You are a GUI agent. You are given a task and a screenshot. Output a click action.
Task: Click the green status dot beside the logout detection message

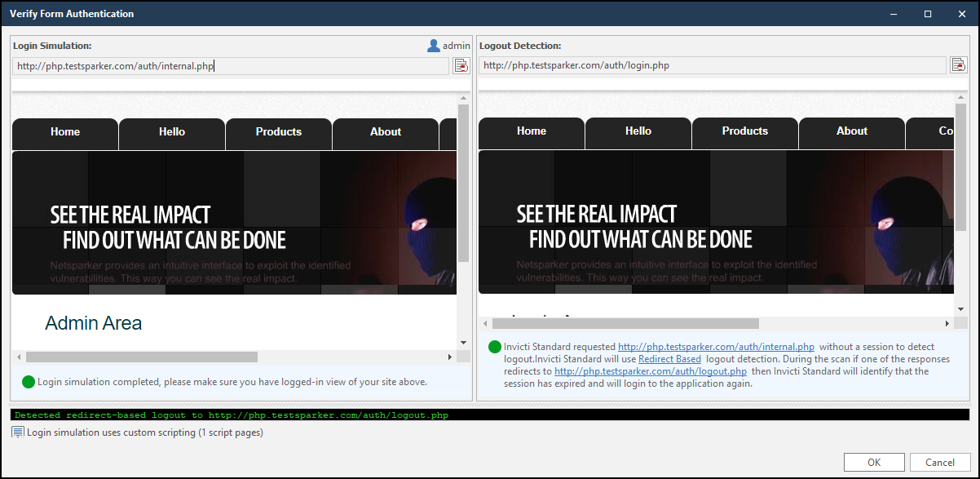point(494,346)
